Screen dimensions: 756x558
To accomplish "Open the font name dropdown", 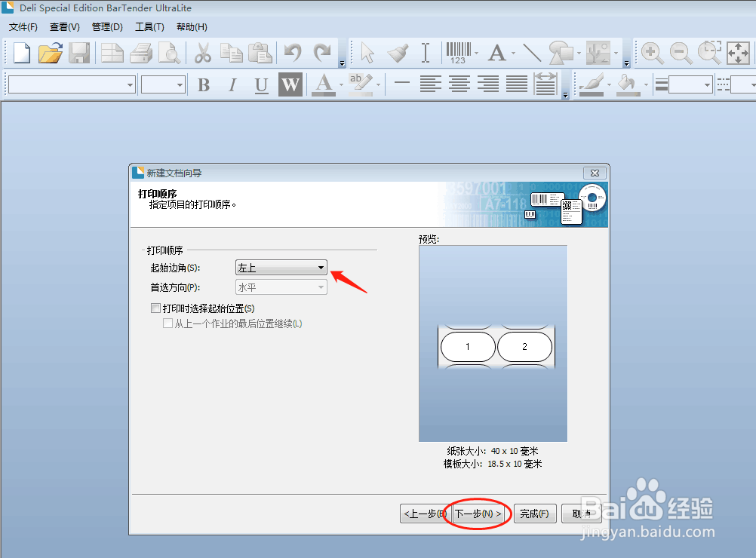I will pos(130,85).
